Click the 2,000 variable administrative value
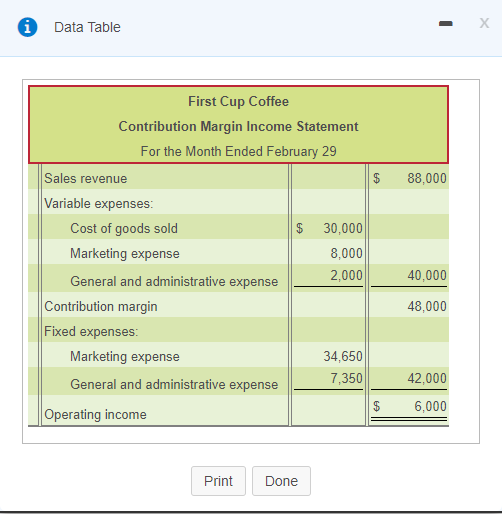 pos(346,275)
